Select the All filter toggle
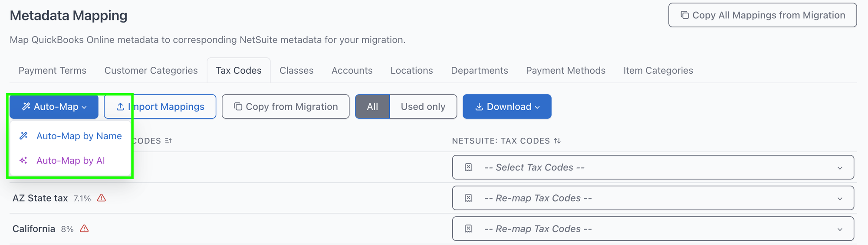Image resolution: width=868 pixels, height=245 pixels. [372, 107]
